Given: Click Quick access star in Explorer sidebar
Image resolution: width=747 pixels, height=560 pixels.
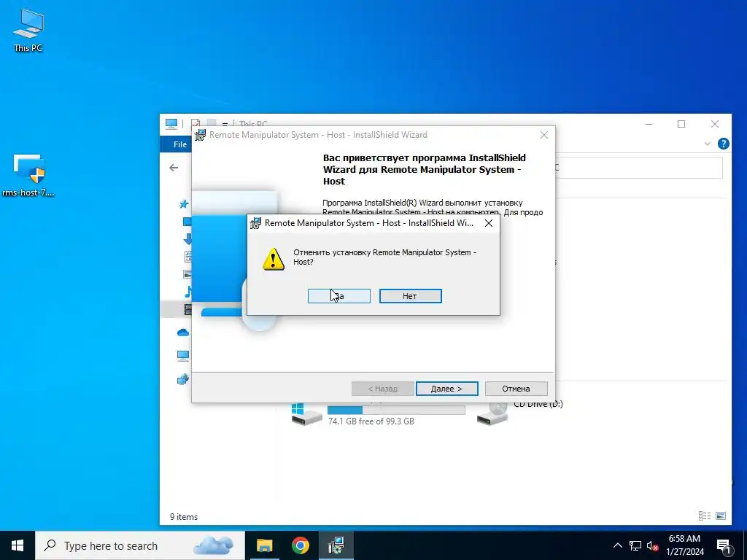Looking at the screenshot, I should 184,204.
